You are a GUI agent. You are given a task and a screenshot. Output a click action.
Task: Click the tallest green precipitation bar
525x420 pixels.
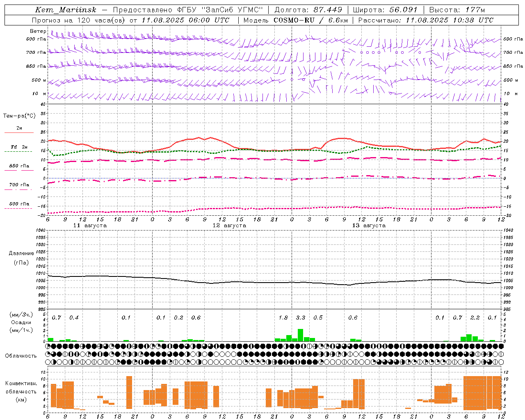pos(301,335)
